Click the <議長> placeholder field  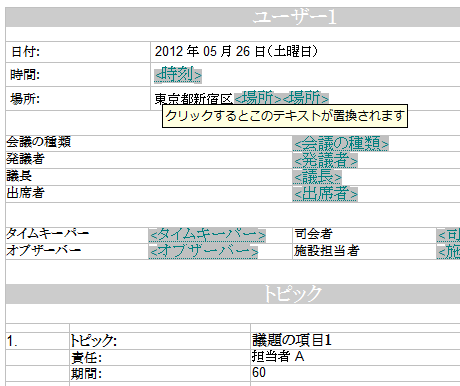point(317,177)
